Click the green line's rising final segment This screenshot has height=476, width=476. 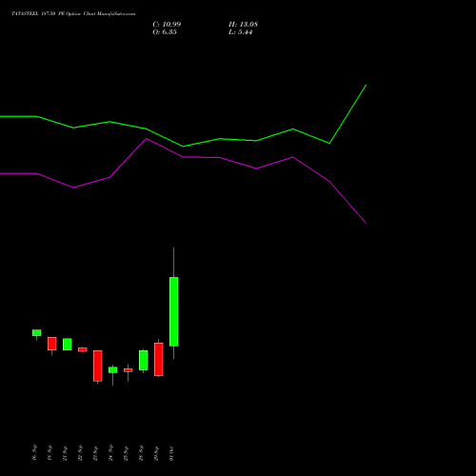coord(348,114)
